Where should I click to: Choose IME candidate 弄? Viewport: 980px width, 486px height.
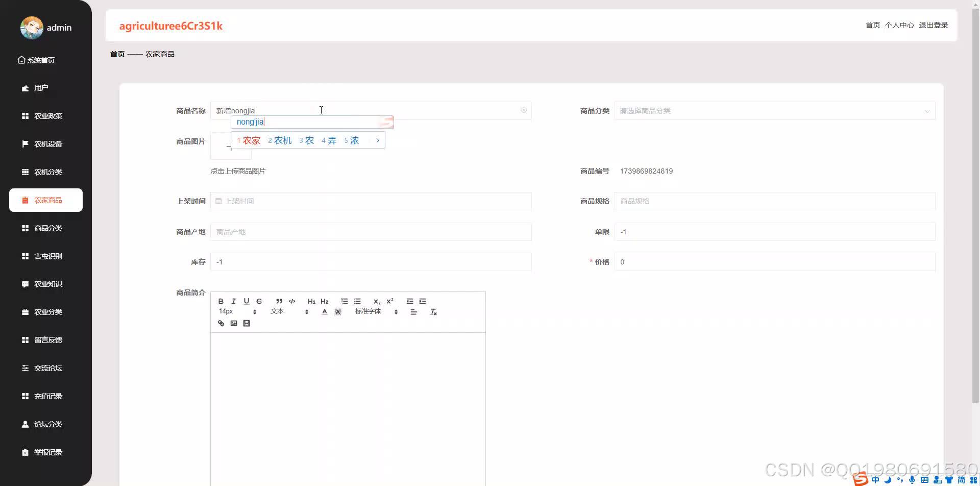pyautogui.click(x=329, y=140)
